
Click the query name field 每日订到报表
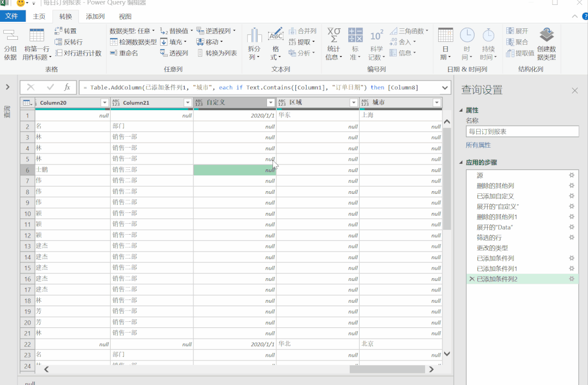[x=522, y=132]
